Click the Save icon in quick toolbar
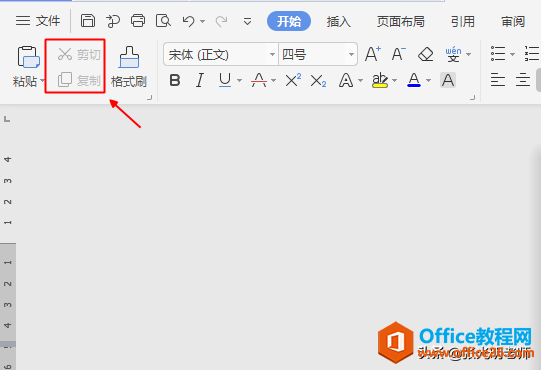This screenshot has height=370, width=541. (88, 21)
